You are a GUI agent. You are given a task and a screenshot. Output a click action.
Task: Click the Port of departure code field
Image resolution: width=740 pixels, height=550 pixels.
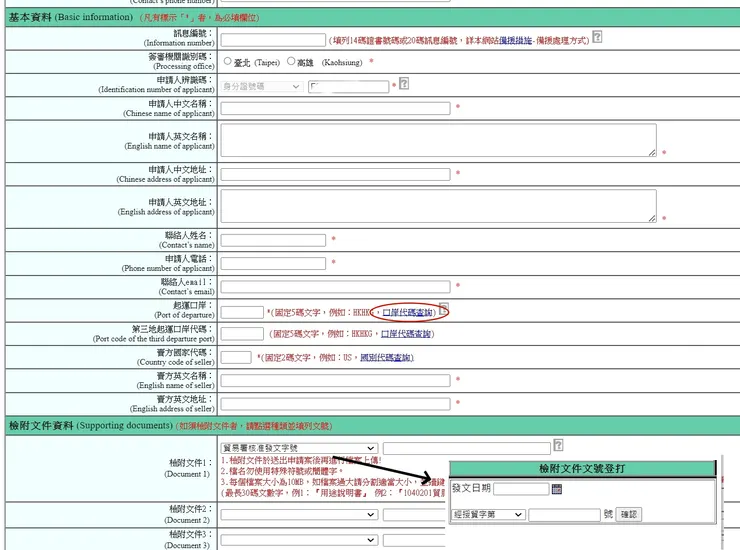tap(242, 313)
